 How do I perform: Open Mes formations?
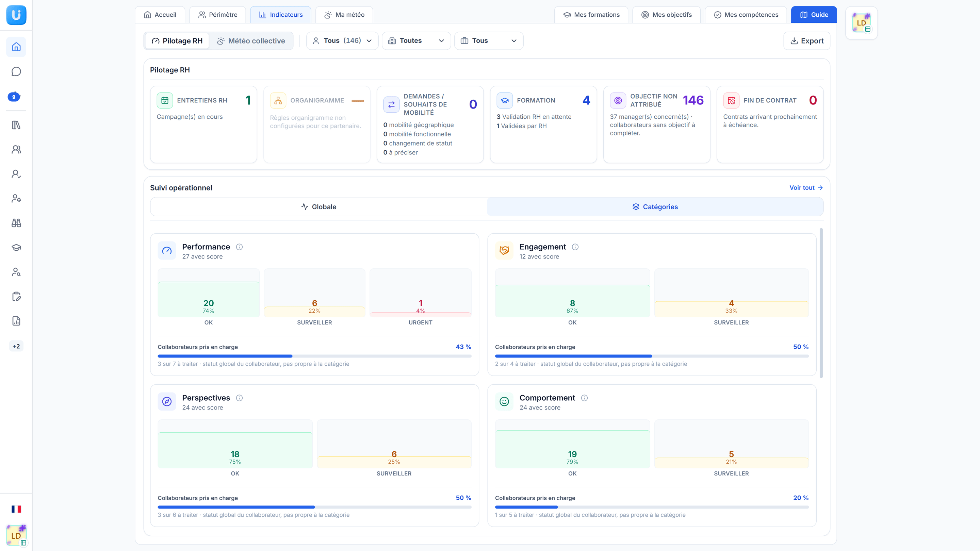pyautogui.click(x=591, y=14)
